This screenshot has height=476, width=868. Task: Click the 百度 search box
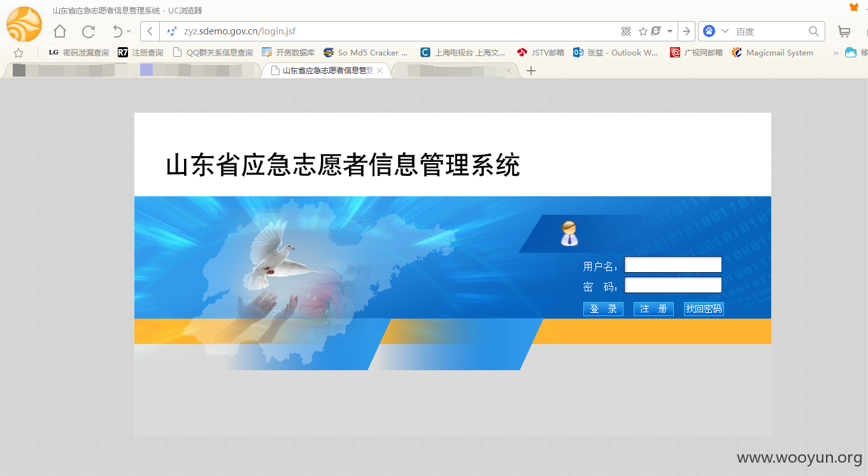(x=769, y=31)
